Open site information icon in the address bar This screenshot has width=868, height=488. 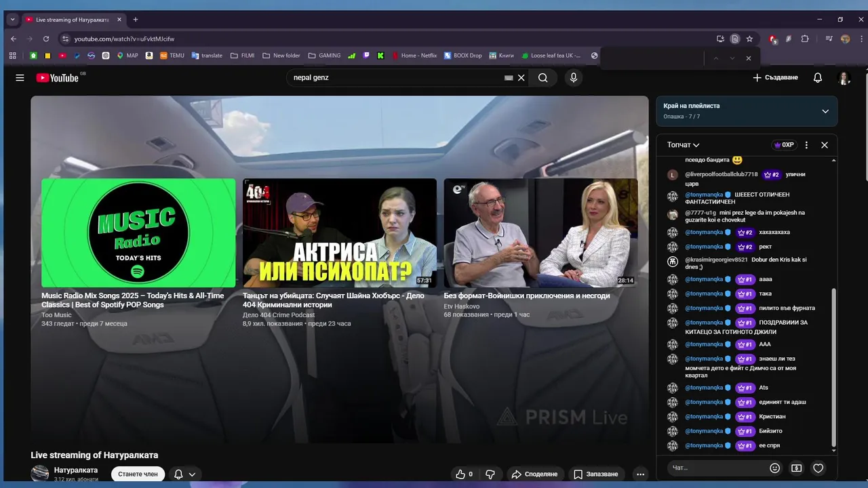[65, 39]
